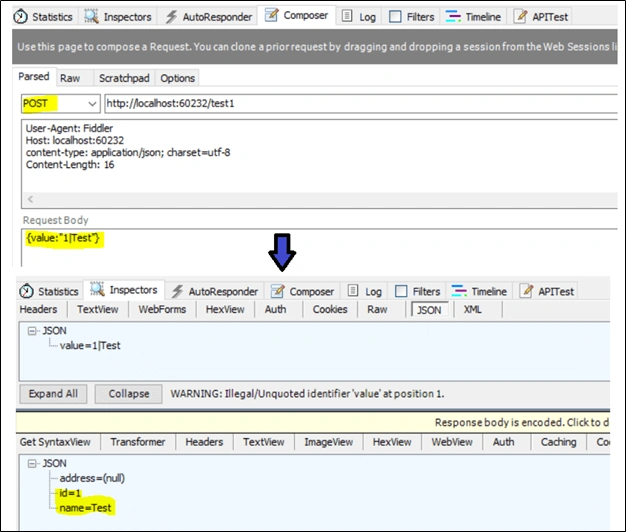Viewport: 626px width, 532px height.
Task: Click APITest icon in top tab bar
Action: pos(520,16)
